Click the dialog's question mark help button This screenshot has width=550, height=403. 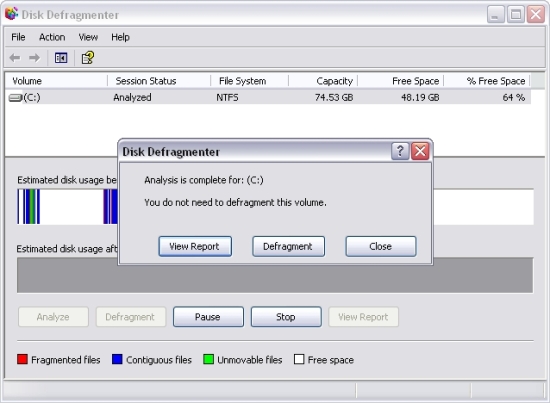pos(400,151)
